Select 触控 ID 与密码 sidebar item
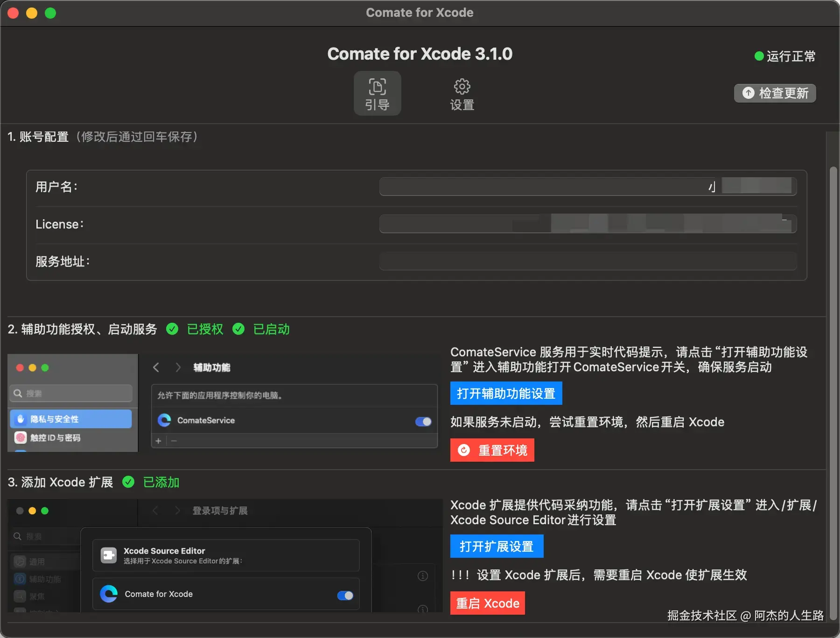840x638 pixels. coord(71,437)
